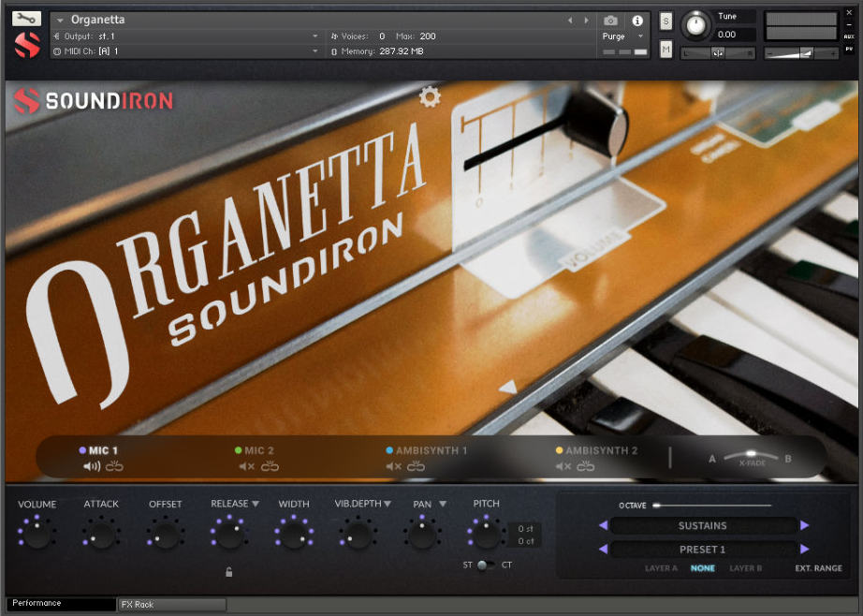The image size is (863, 616).
Task: Open the instrument info icon next to Purge
Action: 637,21
